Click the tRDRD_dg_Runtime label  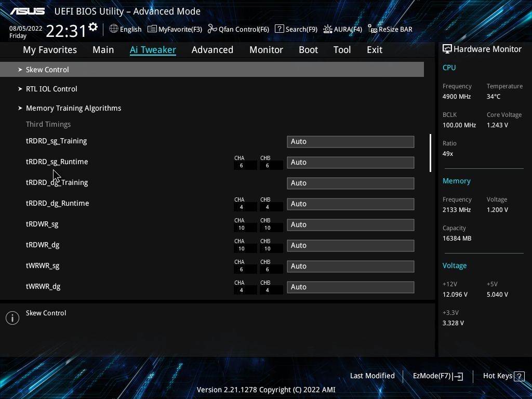(57, 204)
